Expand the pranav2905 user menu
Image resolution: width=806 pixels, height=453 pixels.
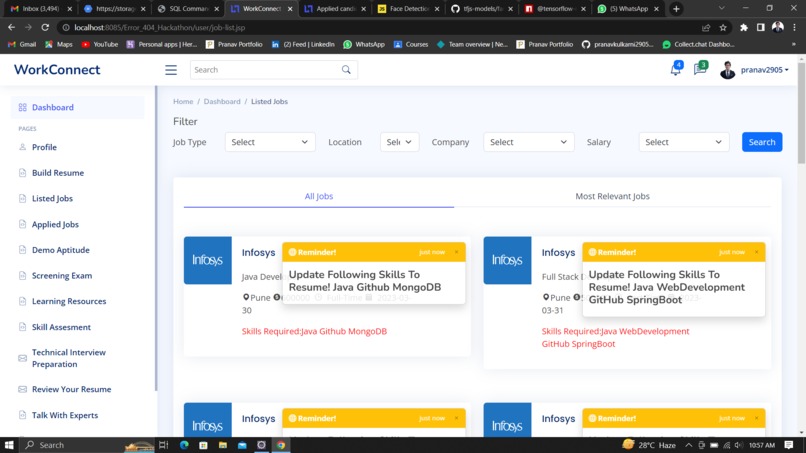pos(764,70)
